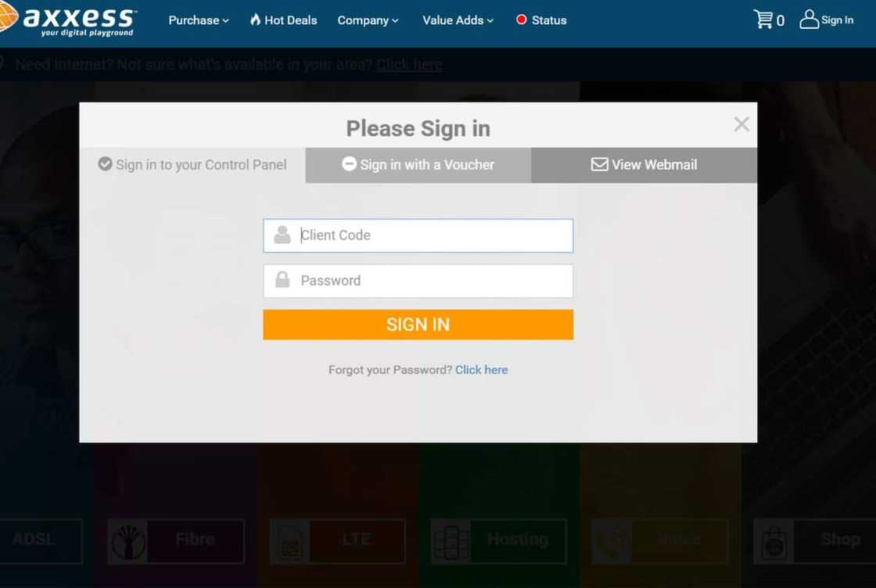This screenshot has width=876, height=588.
Task: Close the Please Sign in dialog
Action: (x=741, y=124)
